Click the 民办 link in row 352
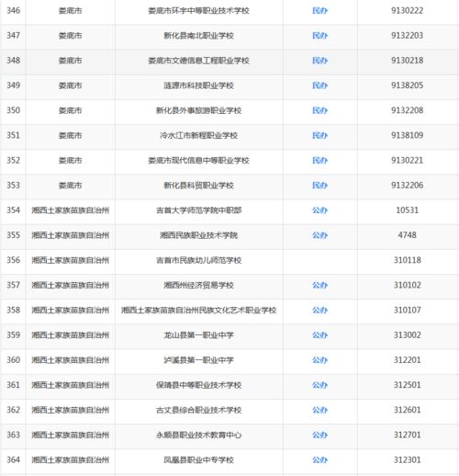The height and width of the screenshot is (476, 459). pyautogui.click(x=319, y=161)
